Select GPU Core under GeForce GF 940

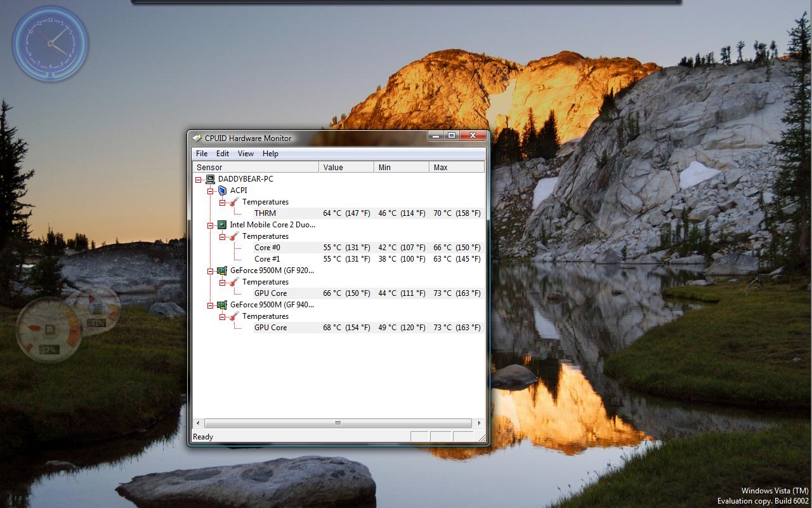[x=369, y=328]
